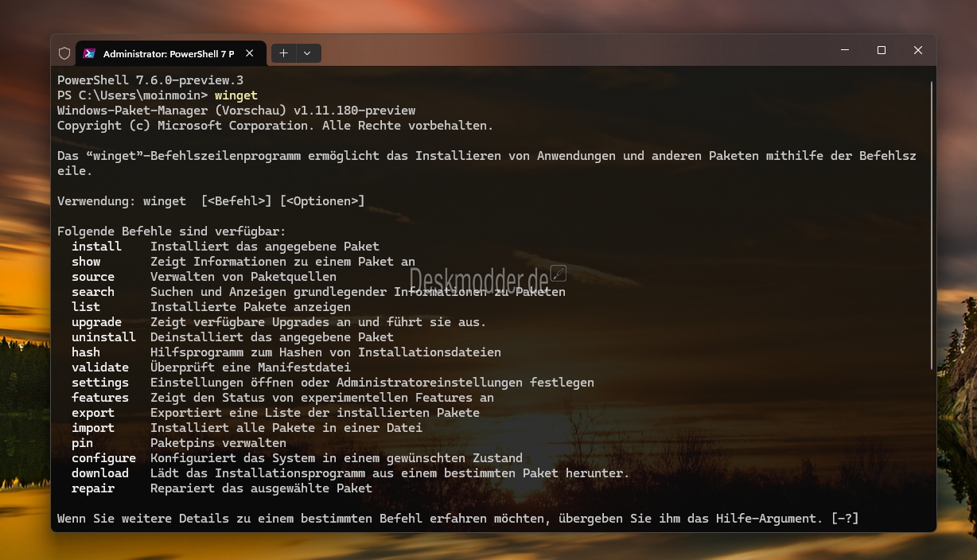Click 'Überprüft eine Manifestdatei' description
Screen dimensions: 977x560
coord(251,367)
